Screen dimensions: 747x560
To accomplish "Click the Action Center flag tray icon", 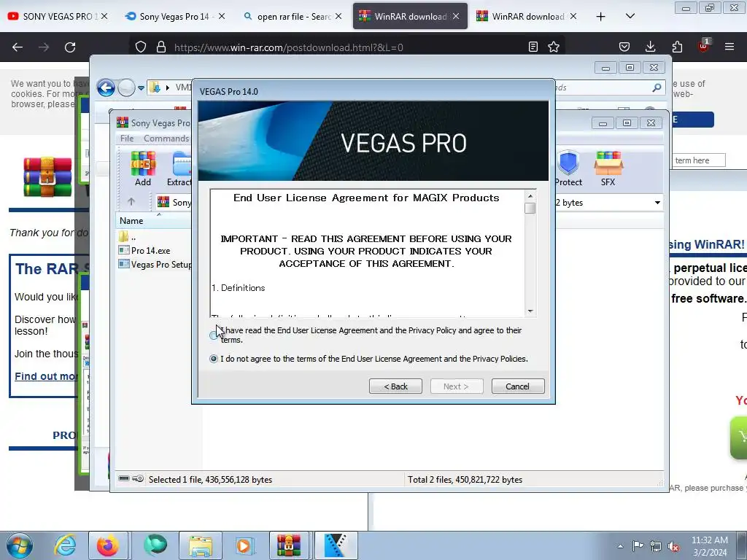I will pos(638,545).
